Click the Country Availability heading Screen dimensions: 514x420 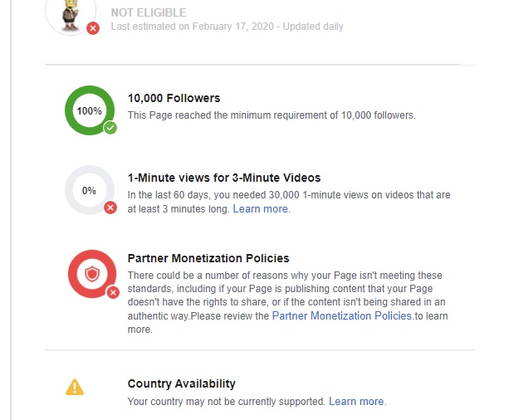point(181,383)
